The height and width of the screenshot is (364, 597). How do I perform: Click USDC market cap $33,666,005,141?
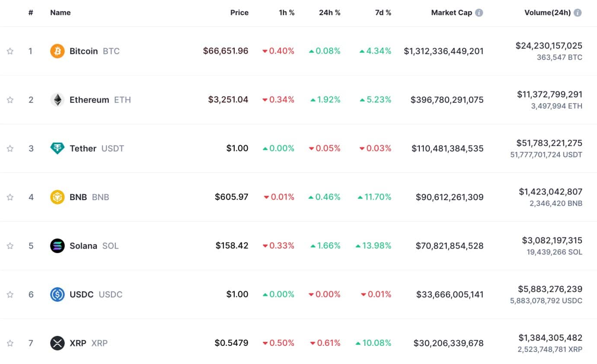pyautogui.click(x=450, y=294)
